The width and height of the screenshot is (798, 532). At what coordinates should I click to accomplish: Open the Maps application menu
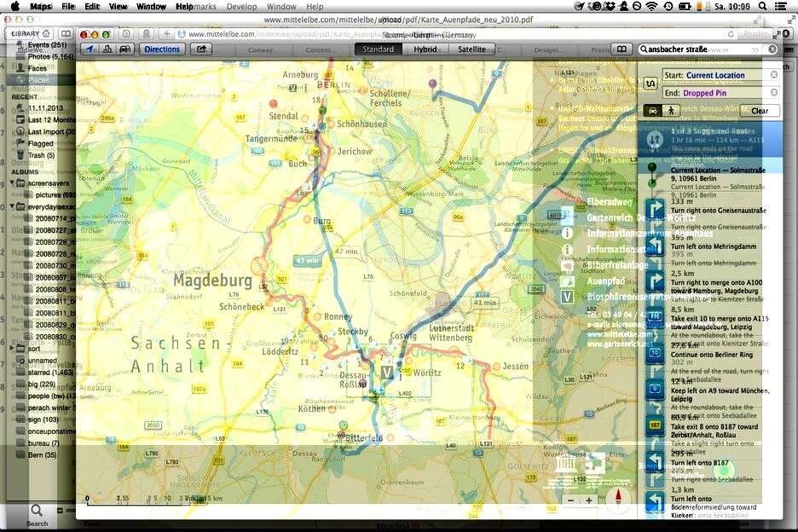41,6
